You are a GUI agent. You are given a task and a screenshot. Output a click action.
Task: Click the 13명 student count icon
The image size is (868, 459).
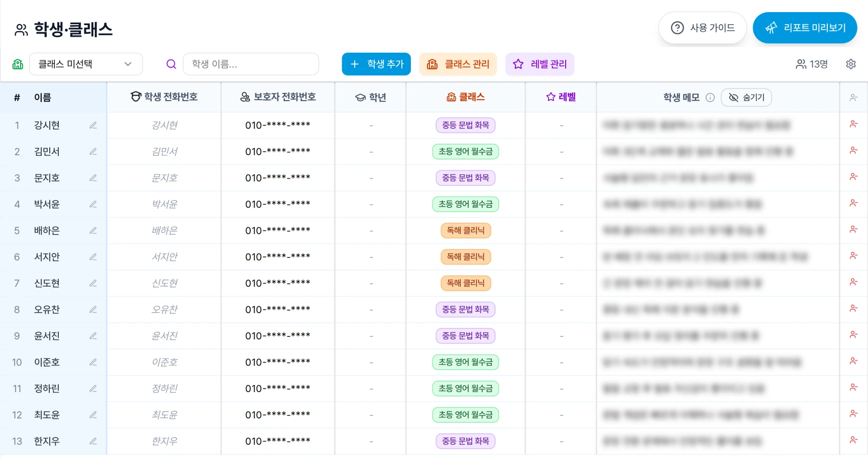[801, 64]
